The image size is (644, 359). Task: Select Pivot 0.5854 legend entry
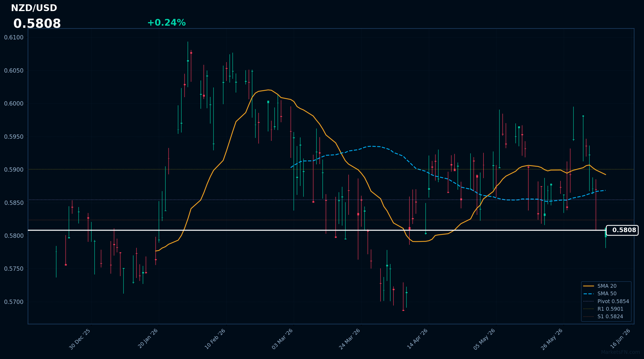[613, 301]
